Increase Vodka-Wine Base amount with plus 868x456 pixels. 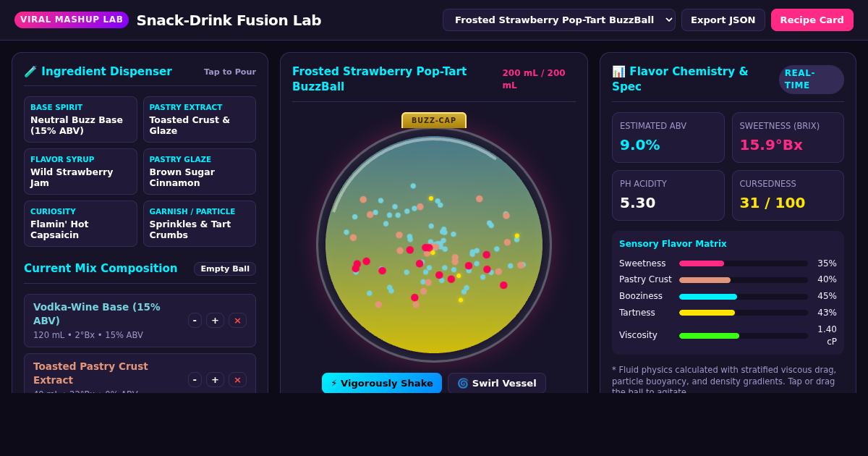(215, 321)
